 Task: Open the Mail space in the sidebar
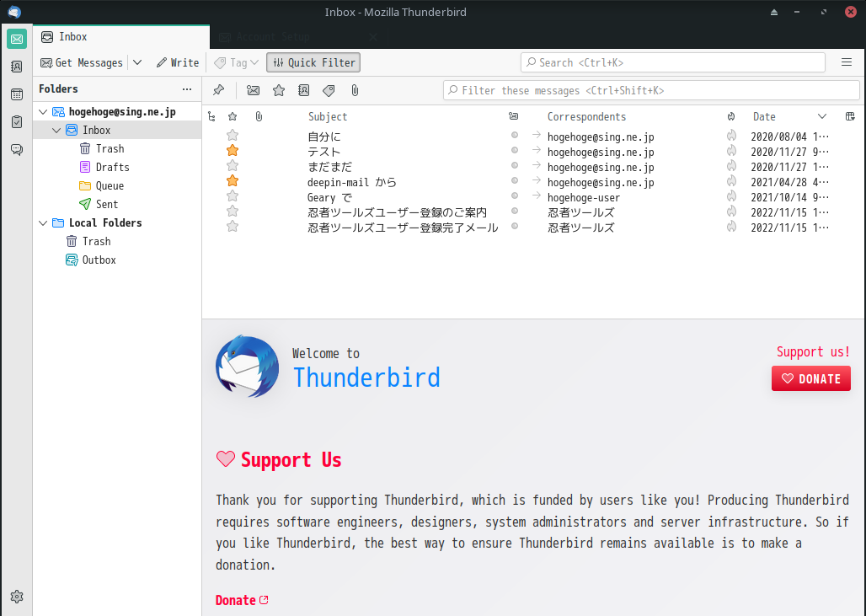tap(17, 40)
